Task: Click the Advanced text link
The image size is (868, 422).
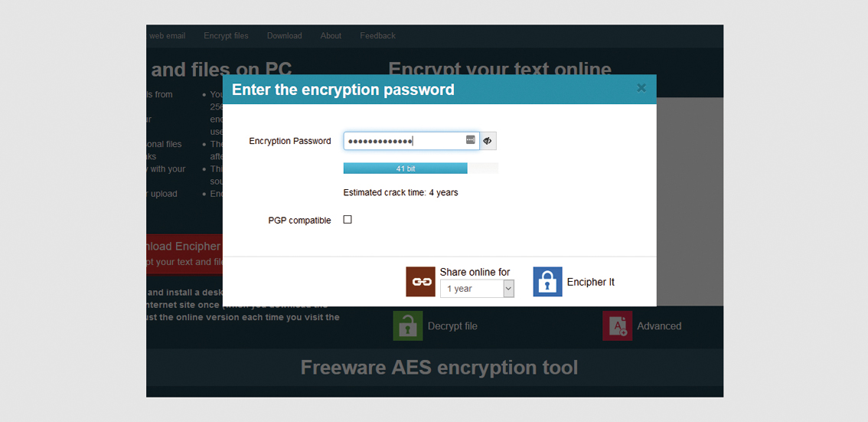Action: [x=659, y=326]
